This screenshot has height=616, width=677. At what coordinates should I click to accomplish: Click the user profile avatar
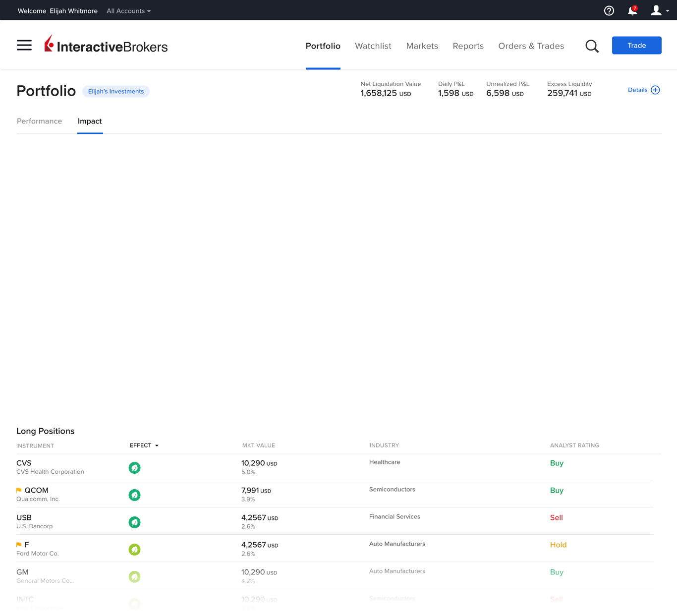tap(655, 10)
